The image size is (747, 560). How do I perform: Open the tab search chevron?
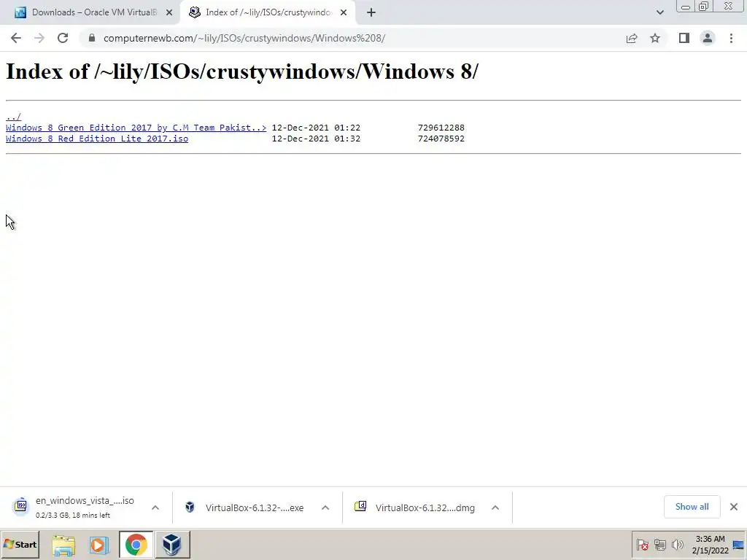[x=659, y=12]
